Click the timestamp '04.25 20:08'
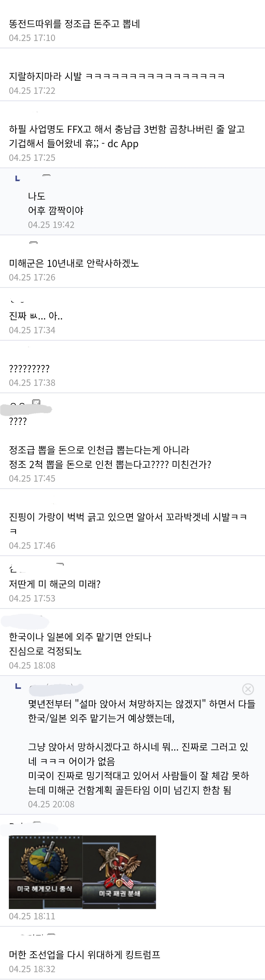 tap(51, 804)
